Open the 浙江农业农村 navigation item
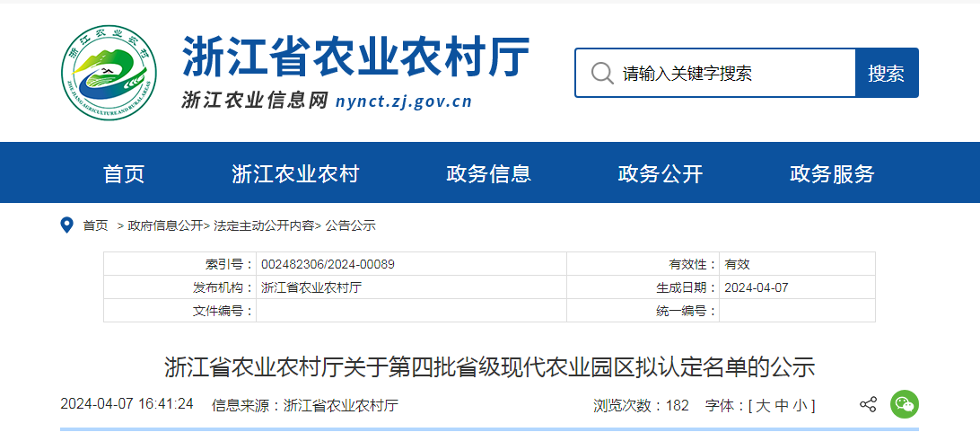980x441 pixels. 295,173
